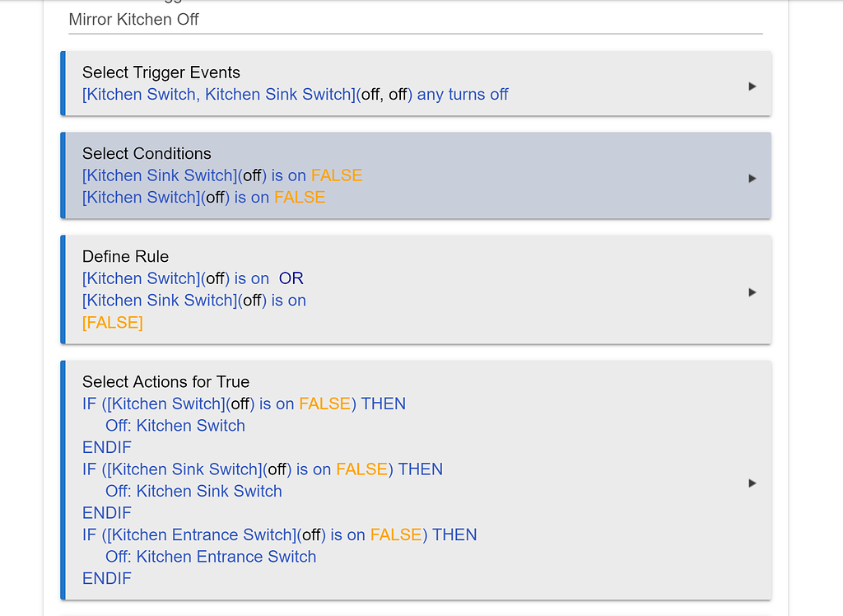Click 'Off: Kitchen Entrance Switch' action

211,557
